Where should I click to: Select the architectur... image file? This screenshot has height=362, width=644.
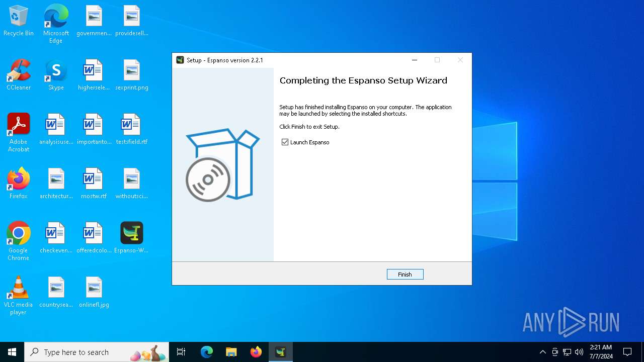56,184
